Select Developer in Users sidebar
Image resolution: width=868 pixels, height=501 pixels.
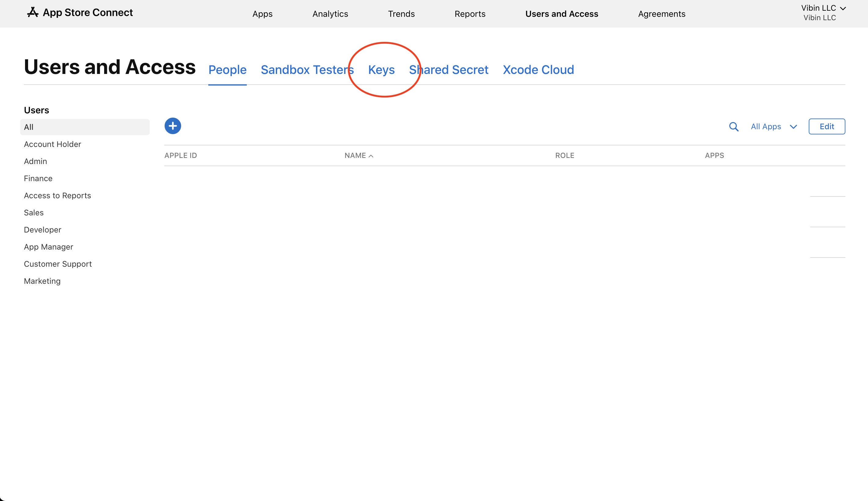[42, 230]
